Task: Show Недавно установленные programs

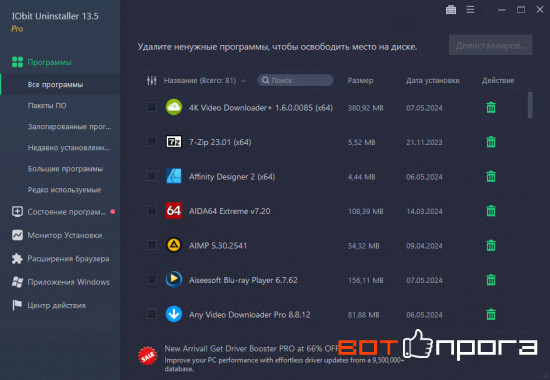Action: point(68,148)
